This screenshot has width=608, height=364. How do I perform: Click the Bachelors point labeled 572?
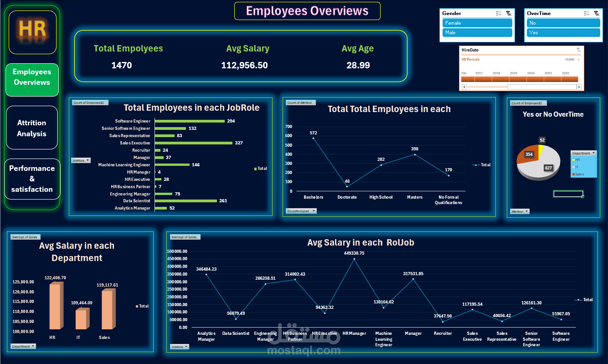tap(313, 138)
